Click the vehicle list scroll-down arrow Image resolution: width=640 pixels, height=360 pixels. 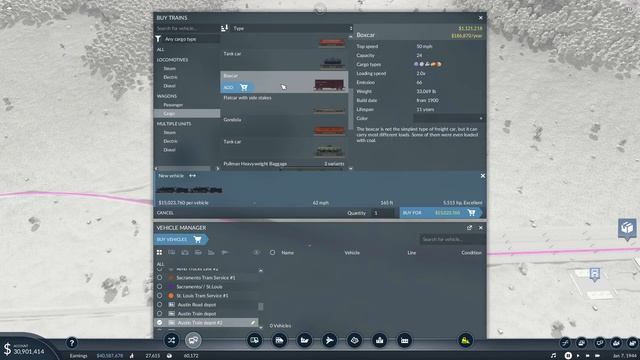(350, 168)
